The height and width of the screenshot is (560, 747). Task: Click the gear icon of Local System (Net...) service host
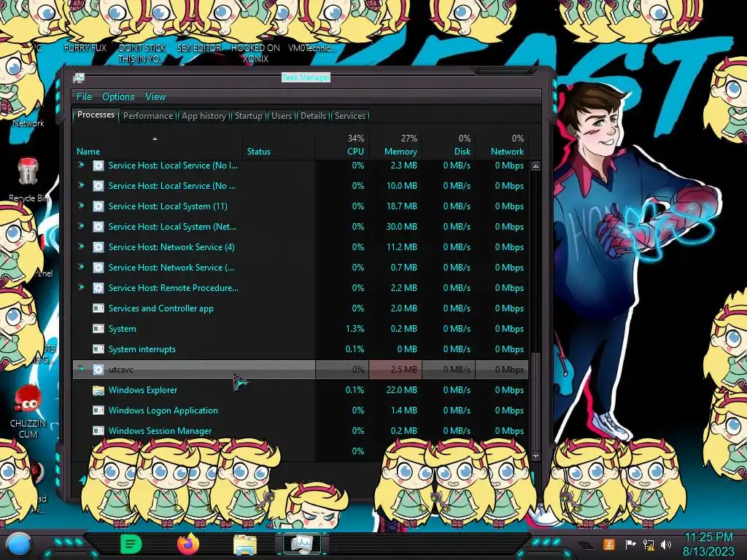click(98, 227)
